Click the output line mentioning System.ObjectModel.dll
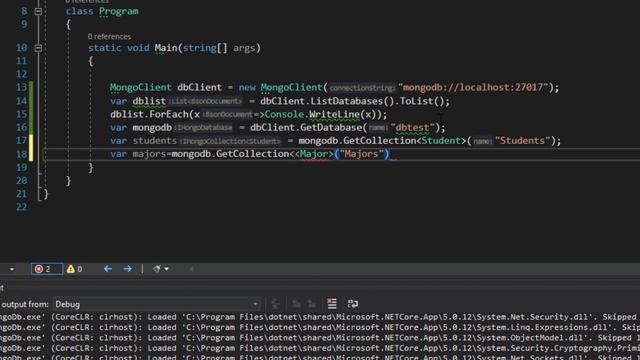640x360 pixels. pos(320,338)
